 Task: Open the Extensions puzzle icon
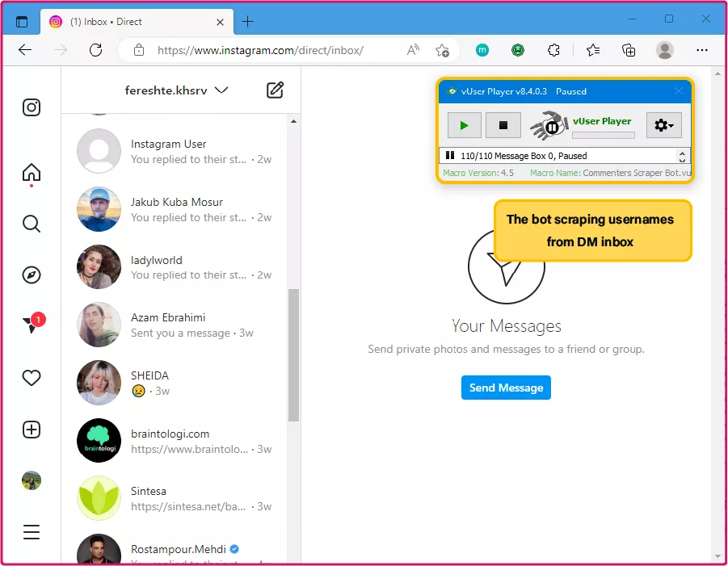(x=553, y=49)
